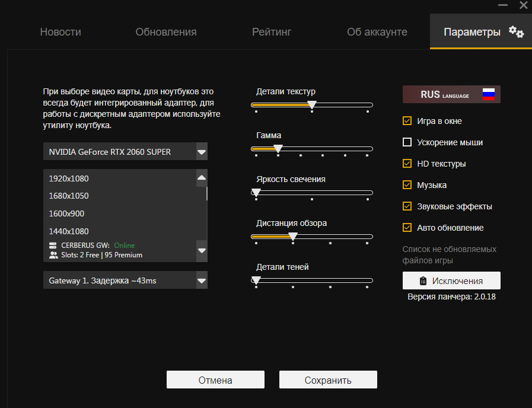532x408 pixels.
Task: Click the down arrow next to CERBERUS GW
Action: point(202,251)
